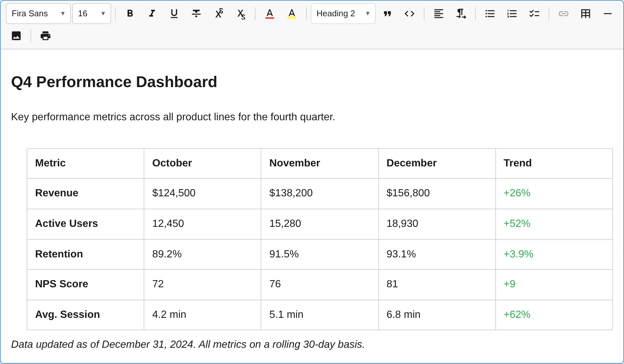
Task: Toggle underline formatting
Action: click(x=174, y=14)
